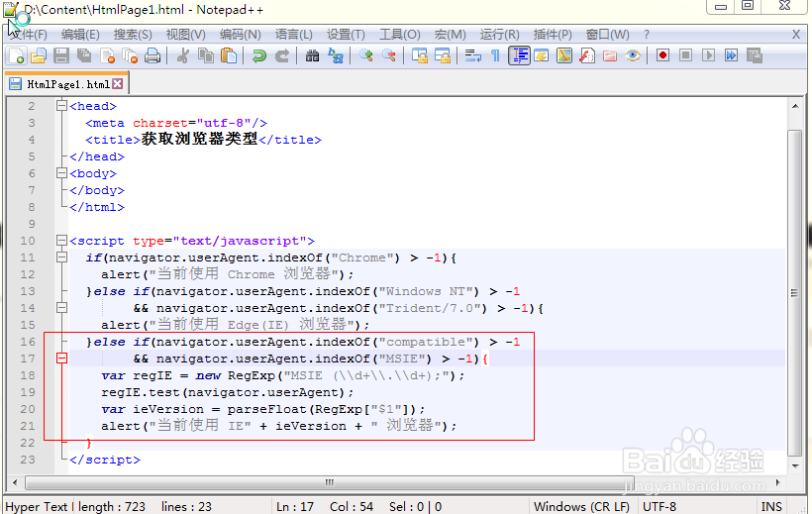The height and width of the screenshot is (514, 812).
Task: Toggle Show All Characters pilcrow icon
Action: [495, 55]
